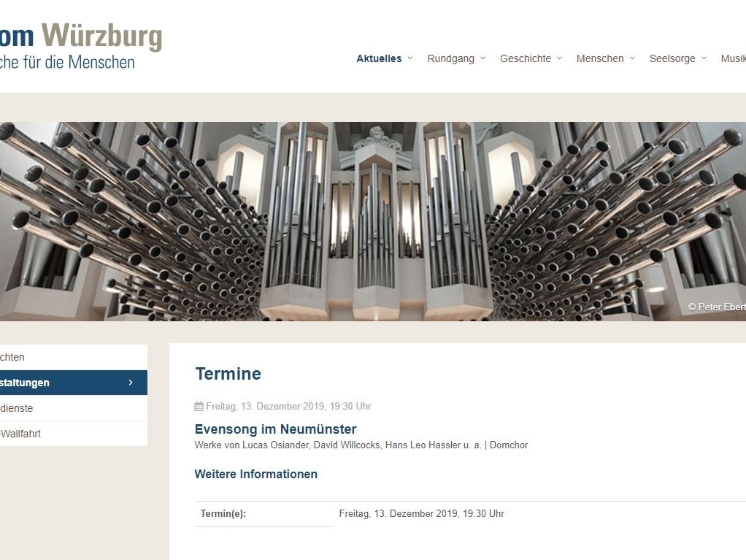Open the Rundgang navigation item
The image size is (746, 560).
[x=450, y=58]
